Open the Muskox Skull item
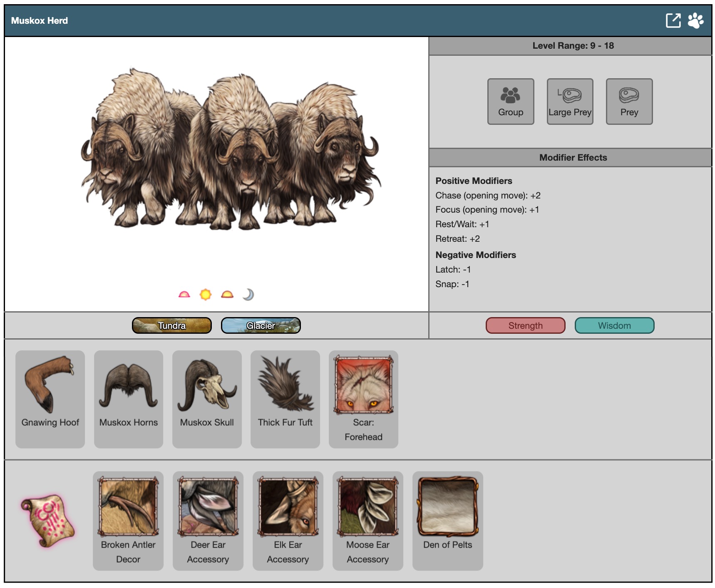The height and width of the screenshot is (588, 715). [x=207, y=399]
